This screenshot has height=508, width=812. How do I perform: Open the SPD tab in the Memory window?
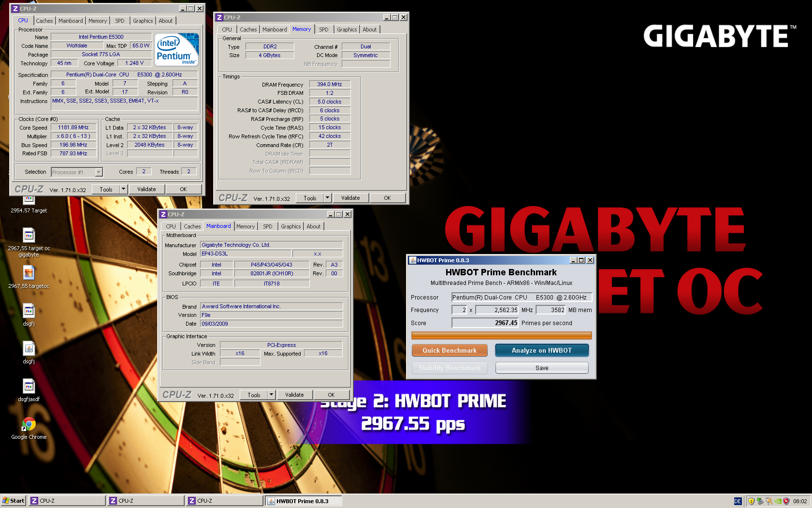point(324,30)
